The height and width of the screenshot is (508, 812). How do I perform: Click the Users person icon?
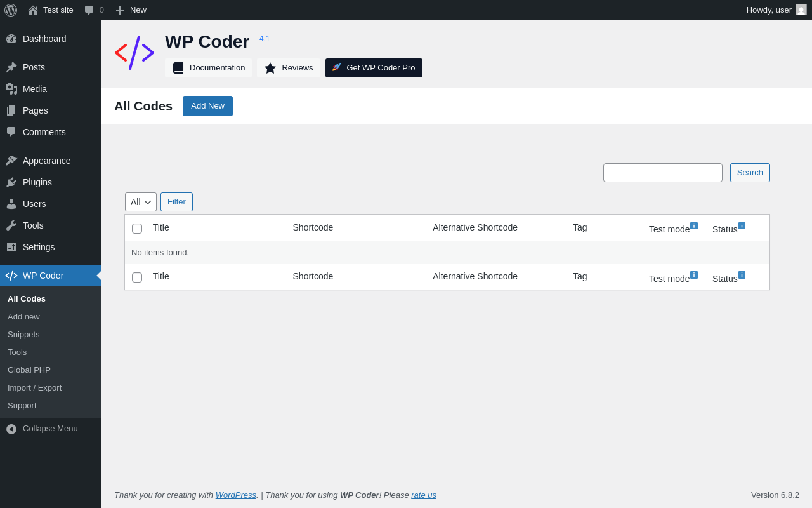(x=11, y=204)
